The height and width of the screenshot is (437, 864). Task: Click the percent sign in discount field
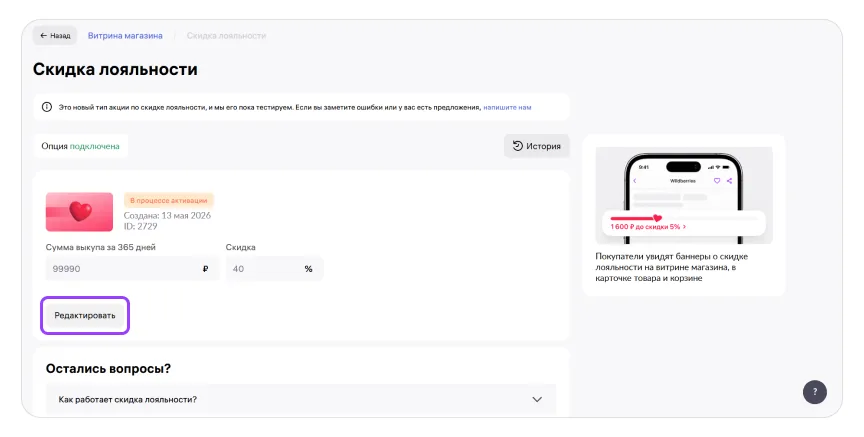(309, 269)
